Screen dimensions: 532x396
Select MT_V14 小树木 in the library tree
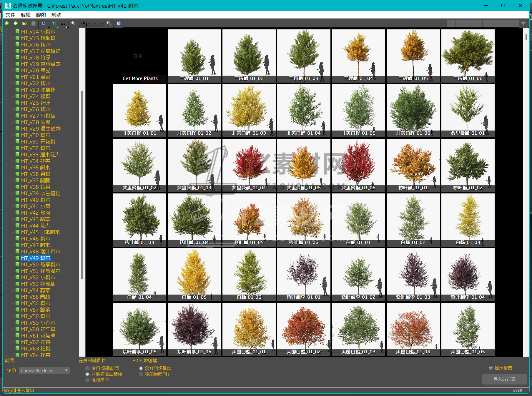[38, 32]
